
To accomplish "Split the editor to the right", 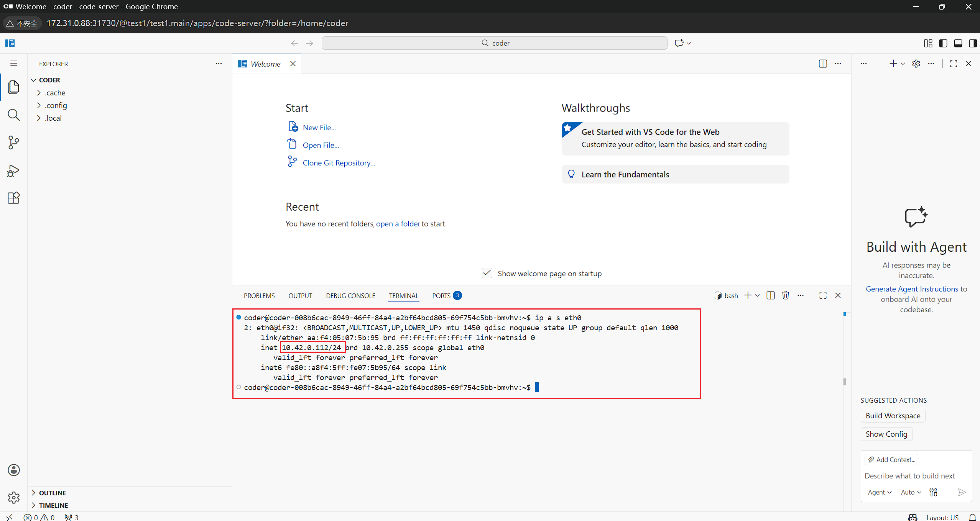I will coord(823,64).
